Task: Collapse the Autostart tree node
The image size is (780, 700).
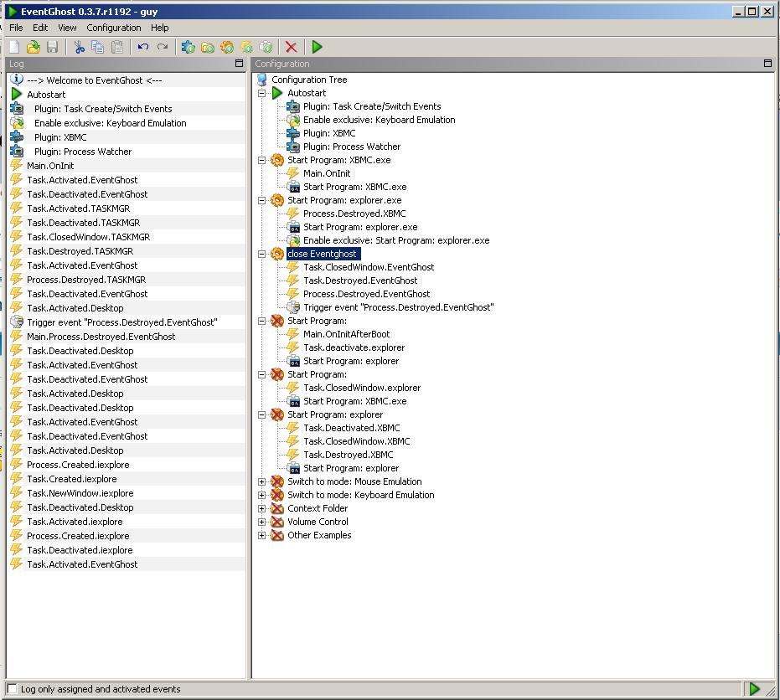Action: click(261, 93)
